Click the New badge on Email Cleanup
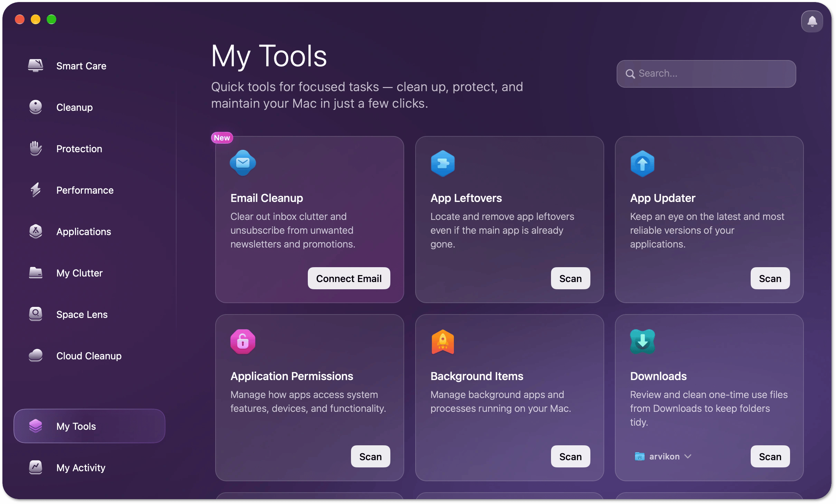 tap(222, 138)
